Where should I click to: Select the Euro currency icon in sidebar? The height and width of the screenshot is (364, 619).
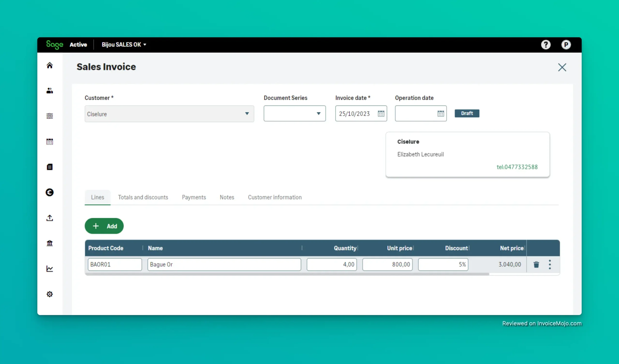click(50, 193)
